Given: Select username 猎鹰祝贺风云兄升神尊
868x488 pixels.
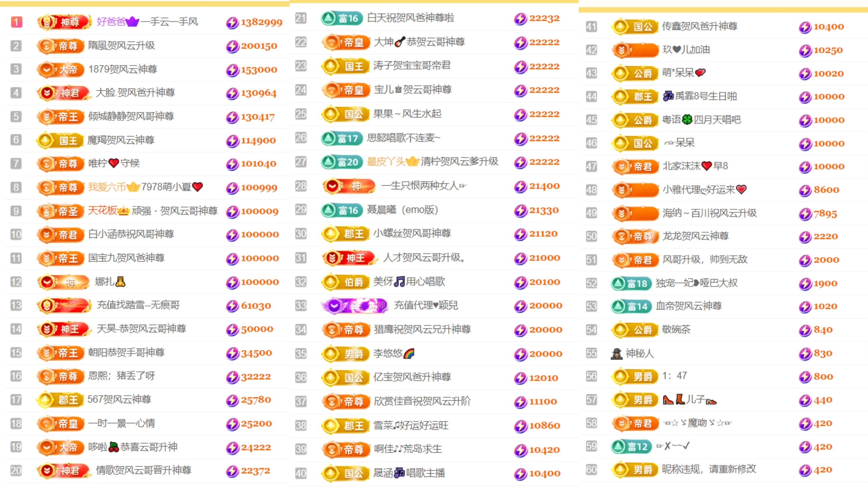Looking at the screenshot, I should (422, 329).
